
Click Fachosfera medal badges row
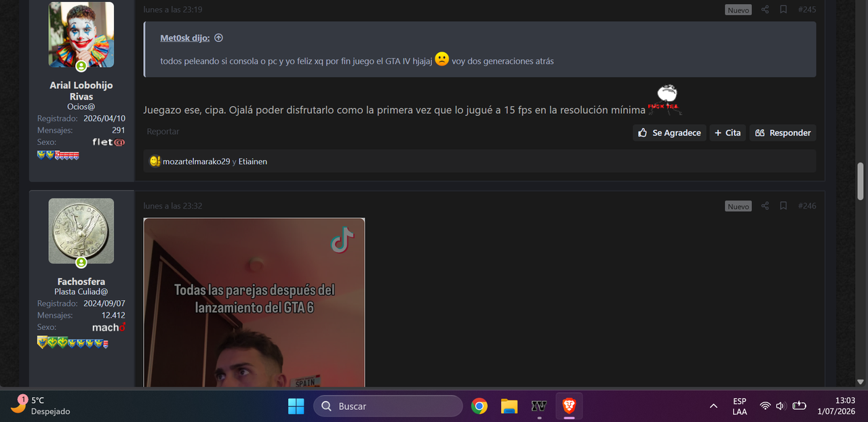click(73, 342)
